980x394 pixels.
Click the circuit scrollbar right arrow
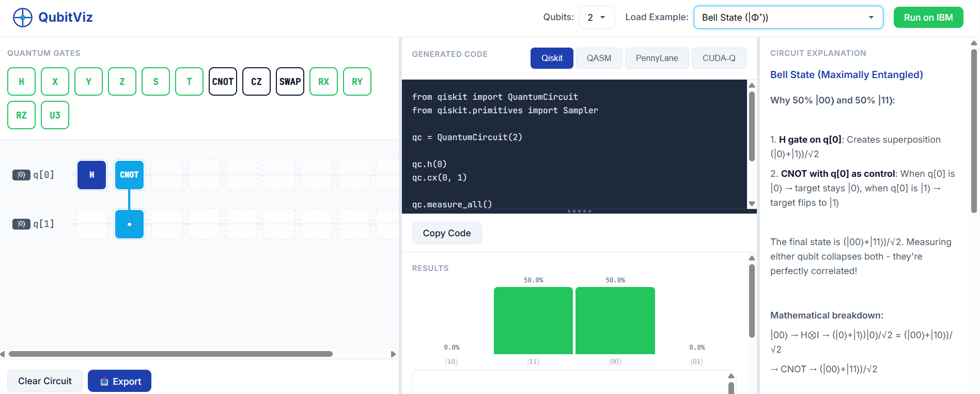(393, 354)
